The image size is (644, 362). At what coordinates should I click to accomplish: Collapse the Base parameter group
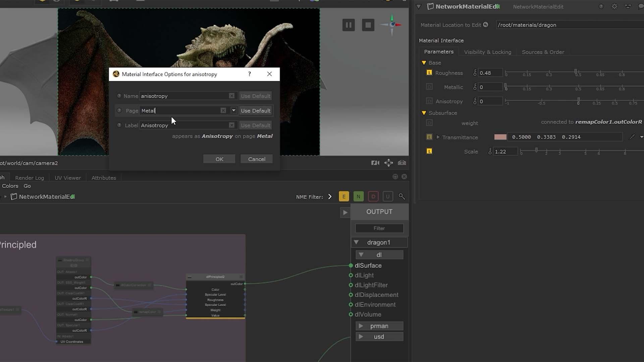[x=424, y=63]
